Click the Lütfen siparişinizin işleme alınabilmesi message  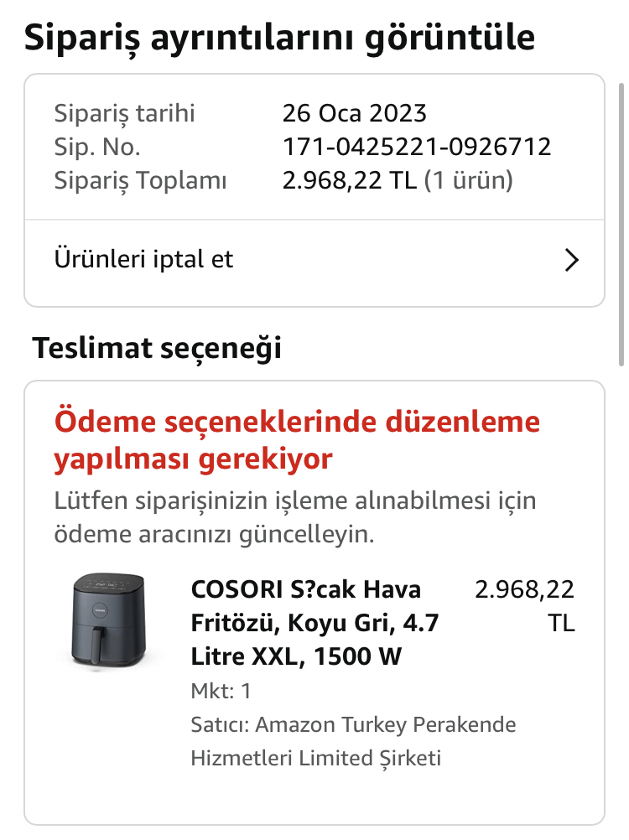[294, 517]
